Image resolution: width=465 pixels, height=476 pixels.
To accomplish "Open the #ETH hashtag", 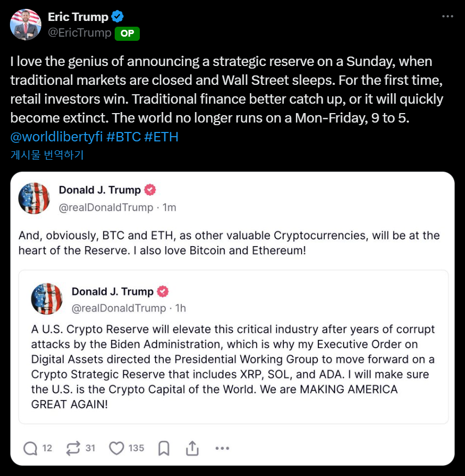I will click(161, 137).
